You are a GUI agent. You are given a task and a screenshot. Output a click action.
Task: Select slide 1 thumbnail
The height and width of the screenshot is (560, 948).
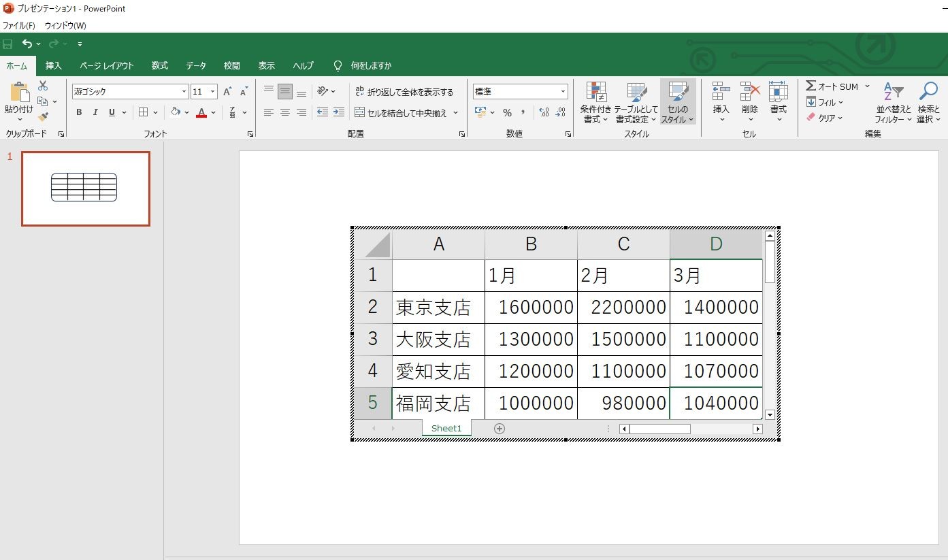click(x=86, y=188)
